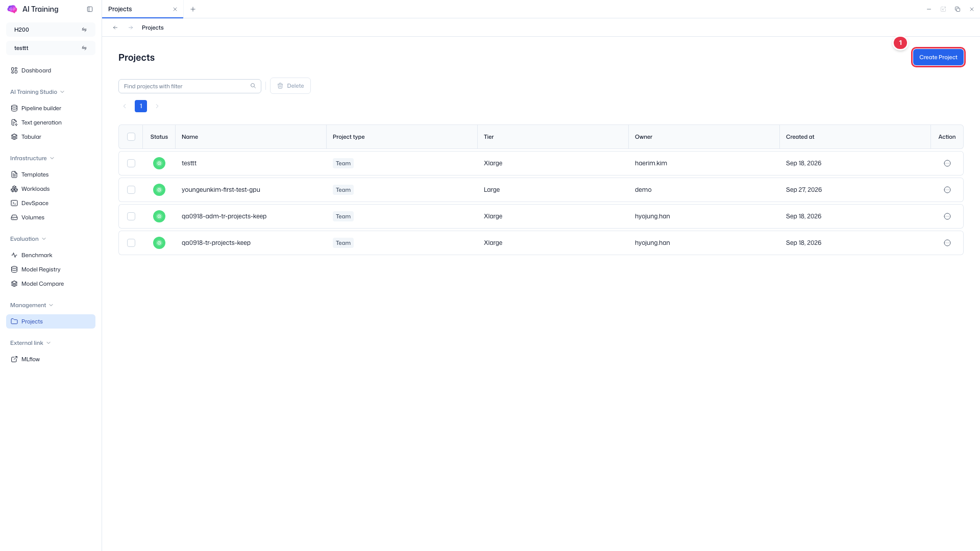
Task: Open MLflow external link
Action: [x=51, y=359]
